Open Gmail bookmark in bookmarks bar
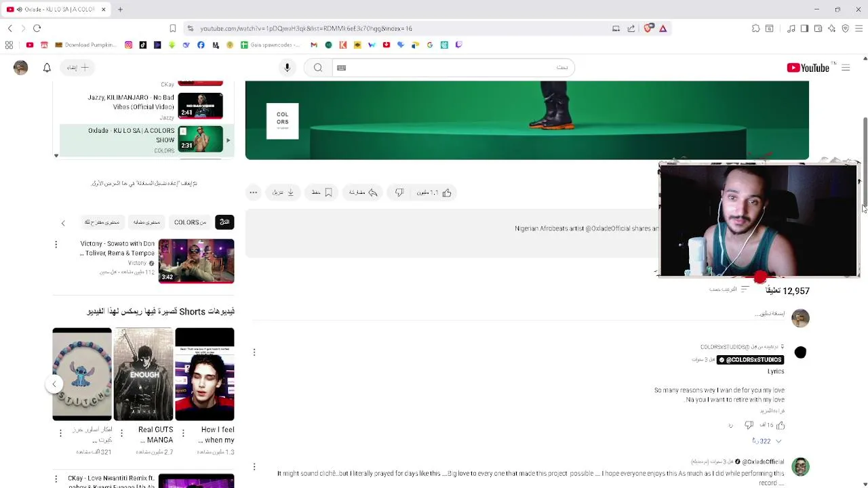The height and width of the screenshot is (488, 868). (313, 45)
